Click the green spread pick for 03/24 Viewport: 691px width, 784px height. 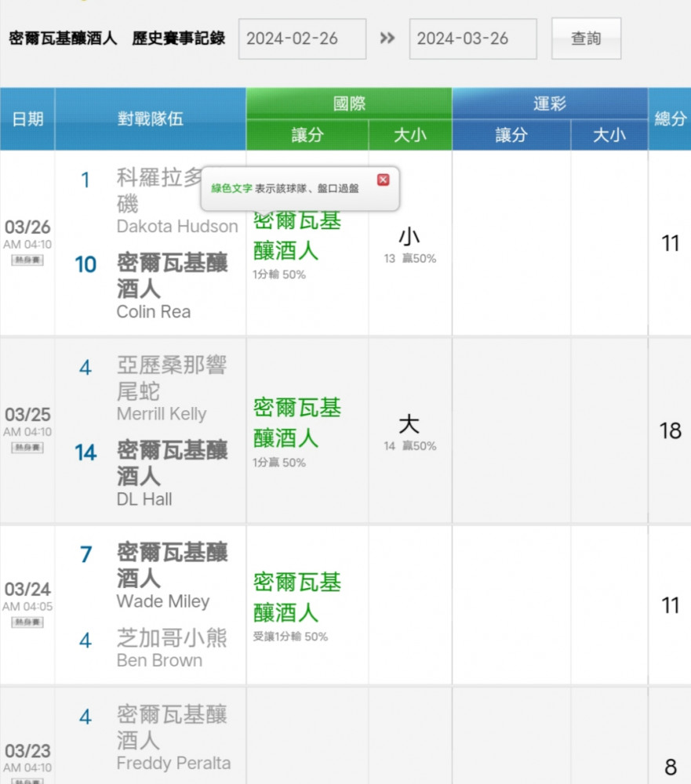pos(297,597)
